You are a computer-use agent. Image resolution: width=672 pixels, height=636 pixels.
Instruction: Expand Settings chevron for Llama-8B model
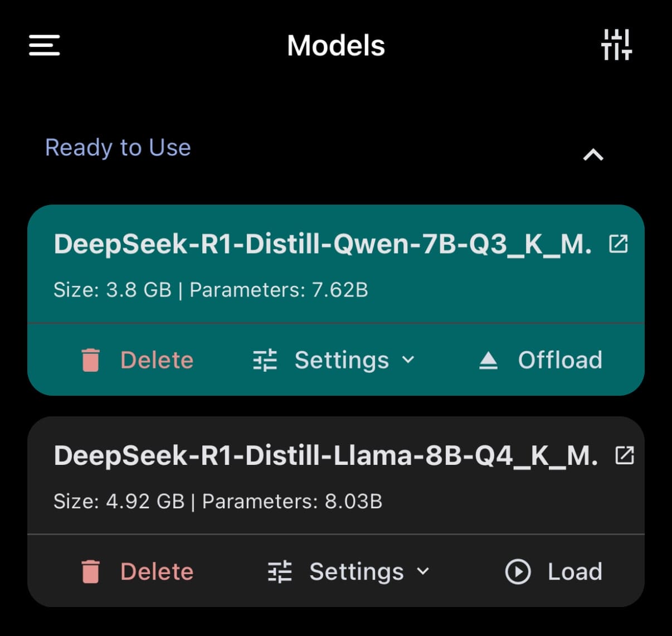click(x=423, y=571)
